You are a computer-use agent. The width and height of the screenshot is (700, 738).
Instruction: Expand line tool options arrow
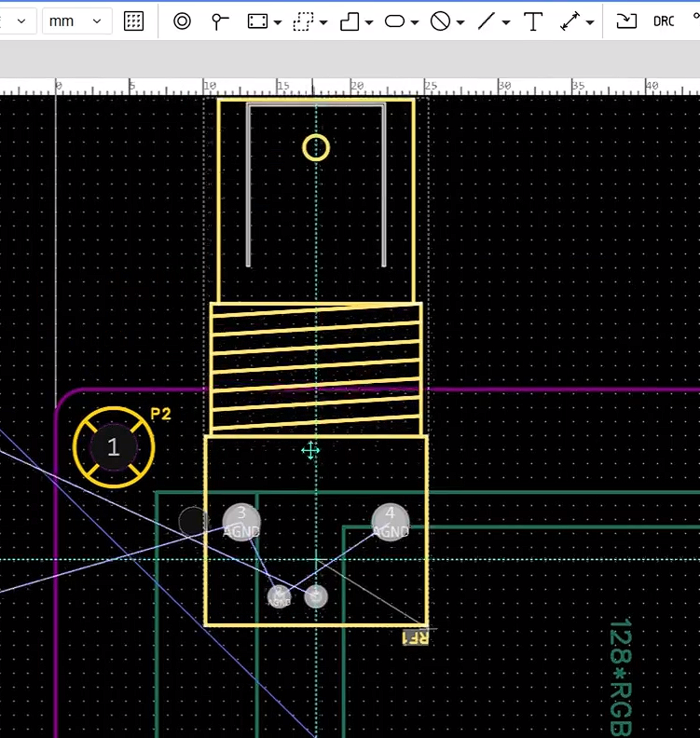tap(506, 22)
